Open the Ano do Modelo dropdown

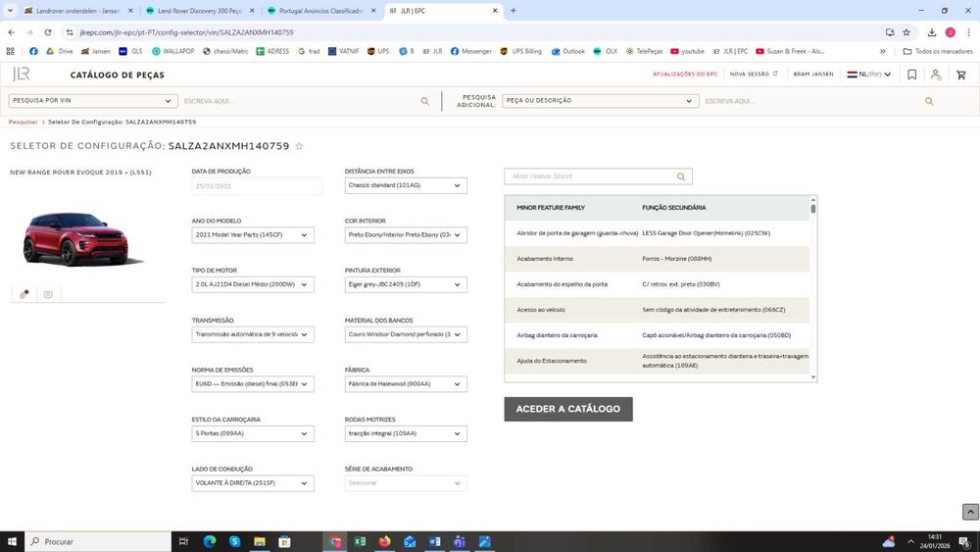(x=253, y=235)
